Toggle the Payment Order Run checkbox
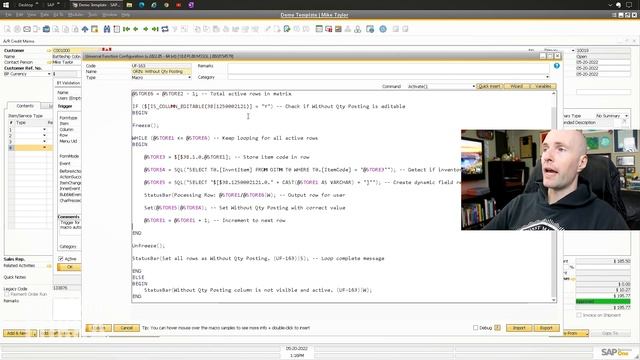The height and width of the screenshot is (360, 640). click(x=7, y=294)
